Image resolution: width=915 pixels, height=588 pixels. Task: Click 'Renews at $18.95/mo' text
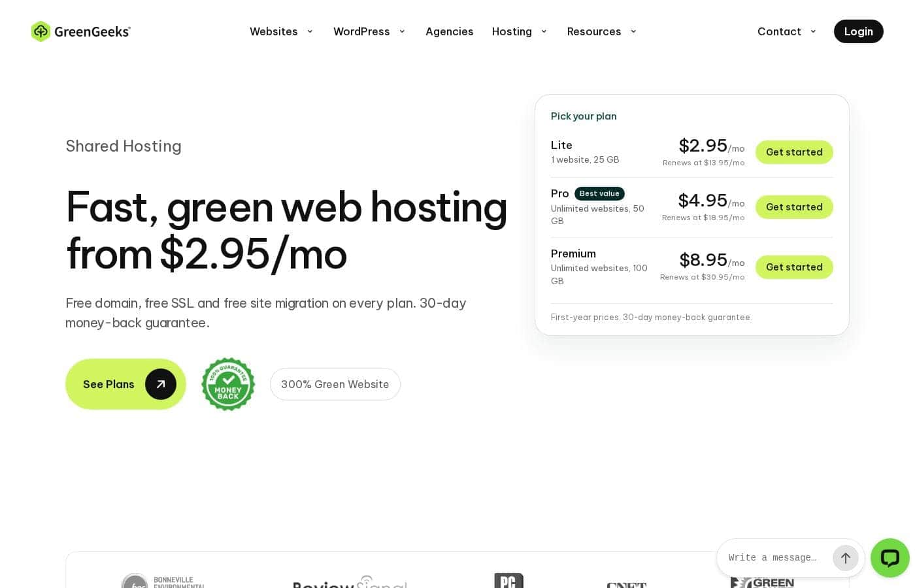pyautogui.click(x=703, y=218)
